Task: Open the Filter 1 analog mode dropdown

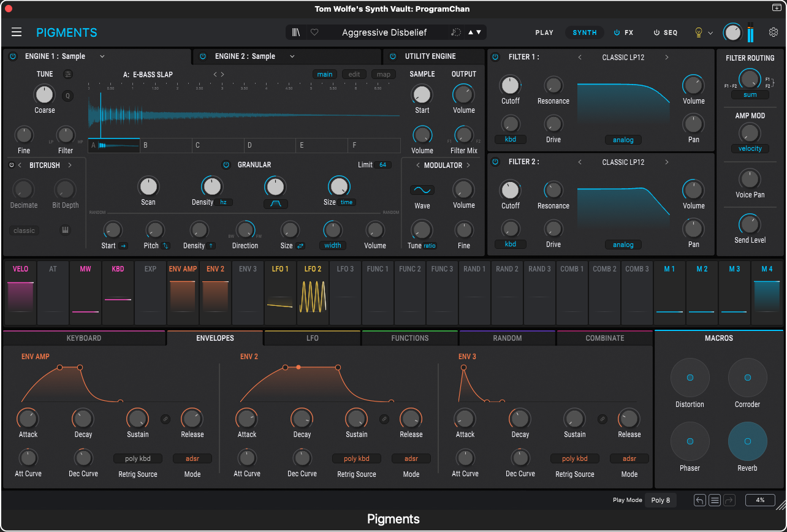Action: [623, 140]
